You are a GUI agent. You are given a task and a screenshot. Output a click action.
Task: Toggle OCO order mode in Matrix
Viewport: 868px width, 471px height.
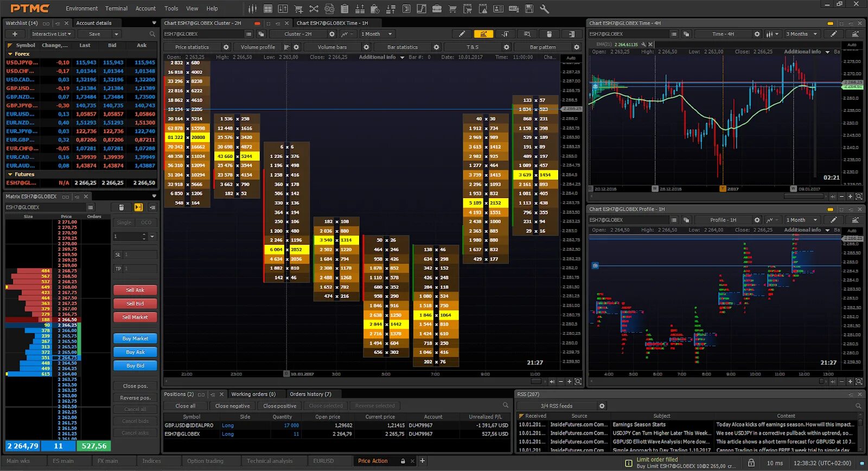[146, 222]
